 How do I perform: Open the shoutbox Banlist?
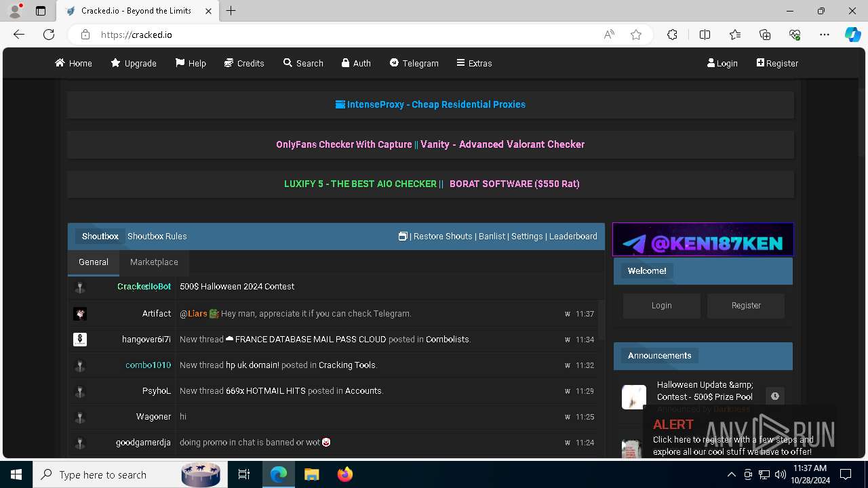point(492,237)
